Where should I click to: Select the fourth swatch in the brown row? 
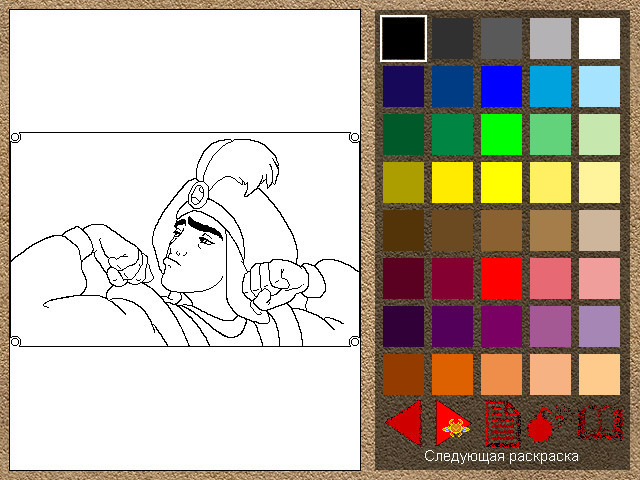click(x=550, y=231)
